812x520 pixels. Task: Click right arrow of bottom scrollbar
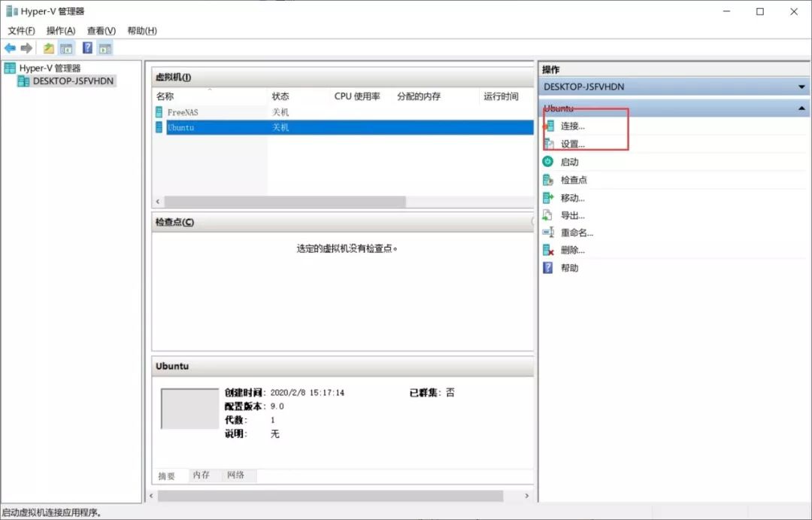pyautogui.click(x=526, y=496)
